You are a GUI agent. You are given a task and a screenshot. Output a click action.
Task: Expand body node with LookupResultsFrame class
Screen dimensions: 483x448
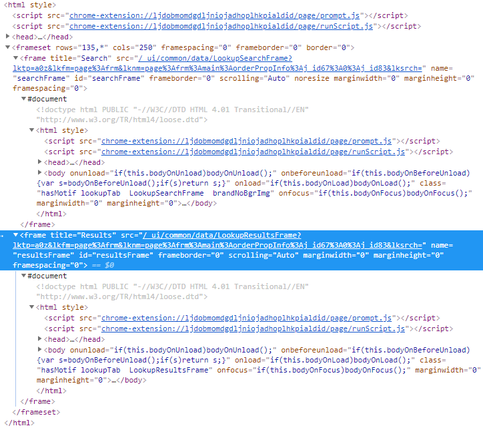coord(39,349)
